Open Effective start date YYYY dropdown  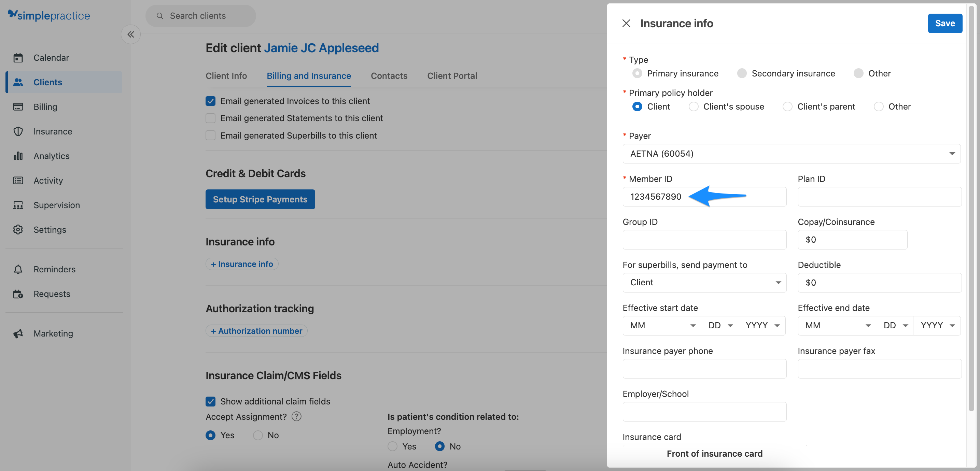point(761,325)
